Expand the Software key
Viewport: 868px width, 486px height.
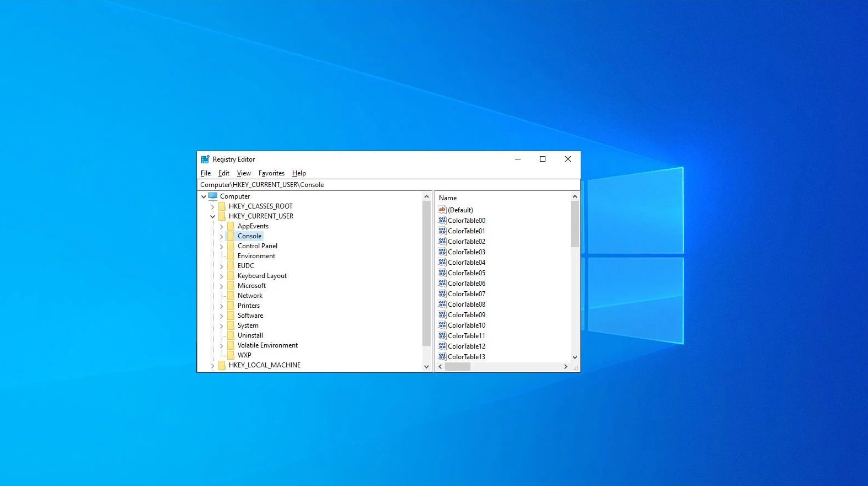(221, 316)
